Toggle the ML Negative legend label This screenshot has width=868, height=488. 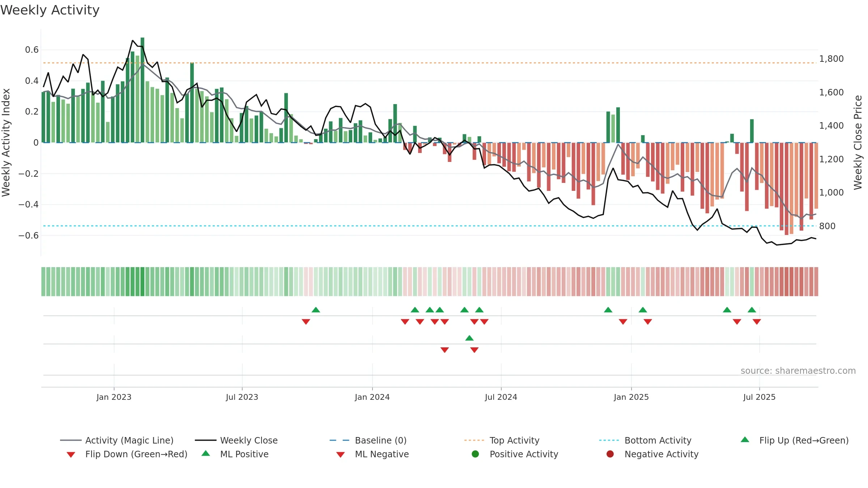[382, 454]
